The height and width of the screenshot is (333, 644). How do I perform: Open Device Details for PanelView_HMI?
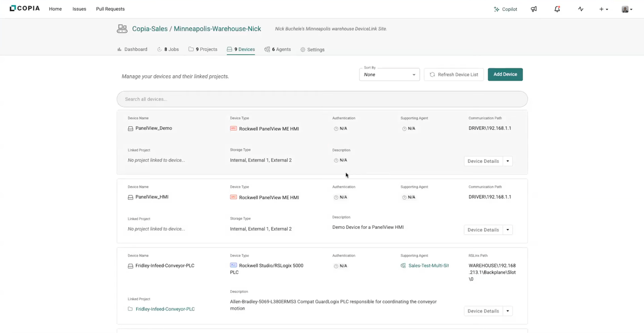483,230
